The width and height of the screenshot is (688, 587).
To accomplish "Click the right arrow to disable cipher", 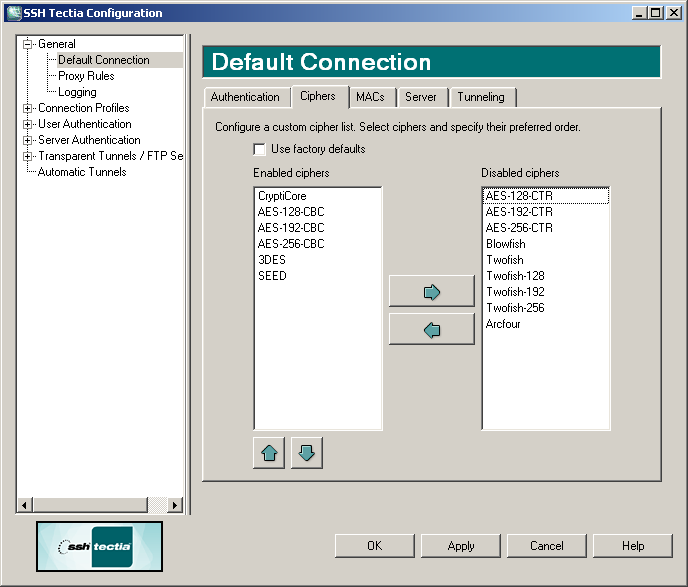I will tap(432, 292).
